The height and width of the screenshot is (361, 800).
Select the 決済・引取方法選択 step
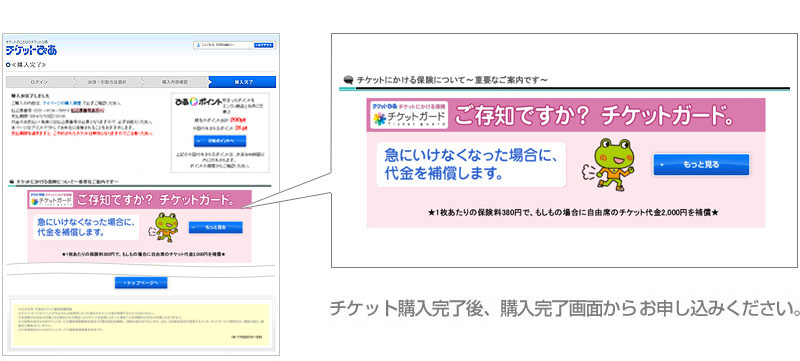tap(107, 82)
